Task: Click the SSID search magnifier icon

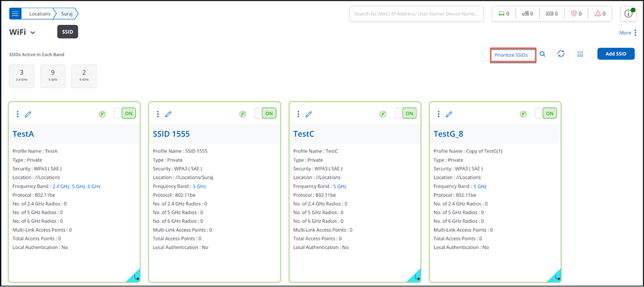Action: click(x=543, y=54)
